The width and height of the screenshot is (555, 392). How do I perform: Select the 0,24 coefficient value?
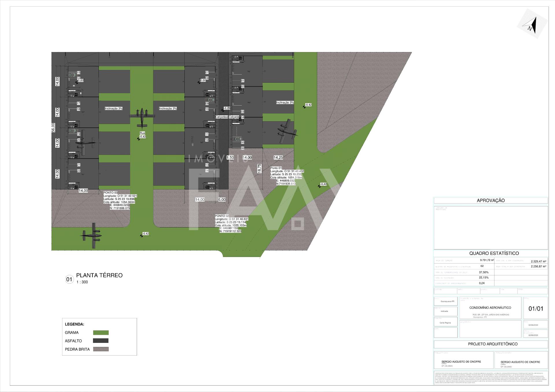point(482,283)
